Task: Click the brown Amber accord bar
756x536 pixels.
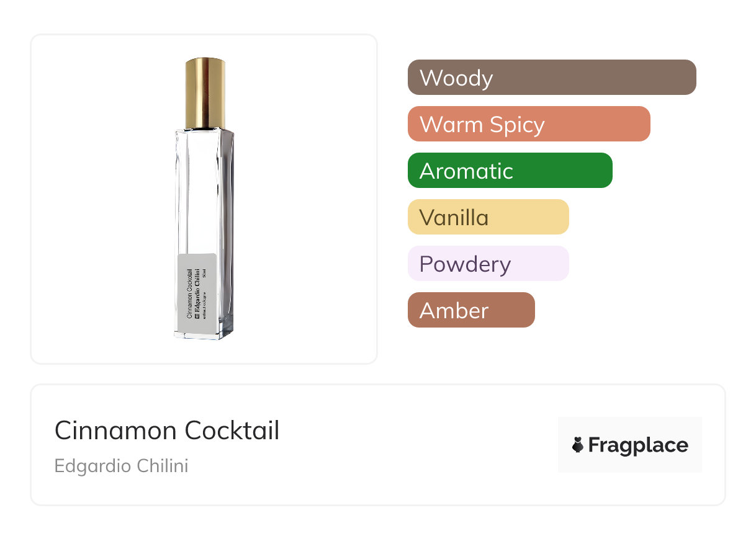Action: point(470,310)
